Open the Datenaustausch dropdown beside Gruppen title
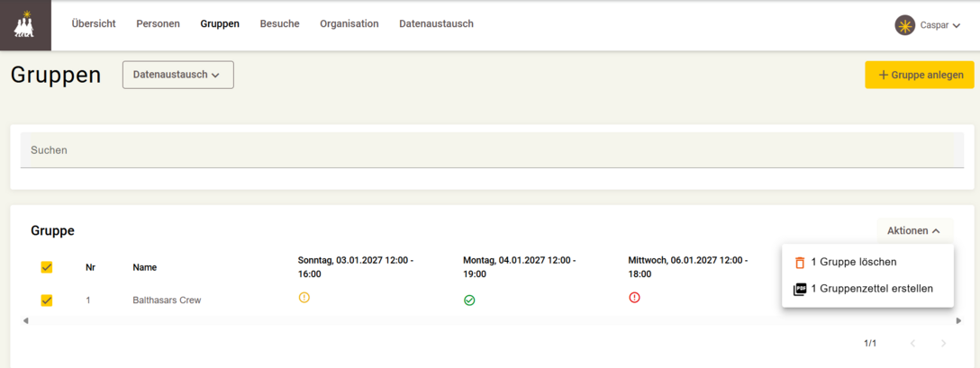Viewport: 980px width, 368px height. coord(178,75)
